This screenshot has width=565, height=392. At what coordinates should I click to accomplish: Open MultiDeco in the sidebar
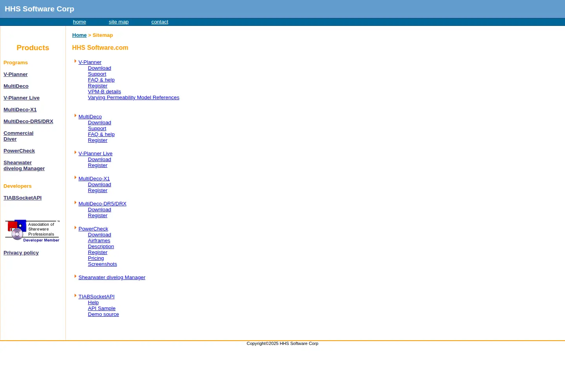[x=16, y=86]
